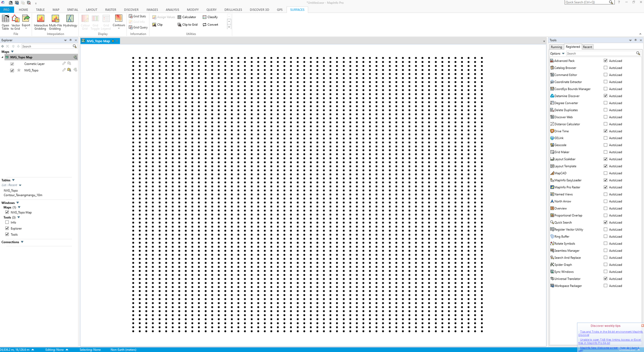Collapse the NVG_Topo Map tree node
Screen dimensions: 644x352
[x=2, y=57]
